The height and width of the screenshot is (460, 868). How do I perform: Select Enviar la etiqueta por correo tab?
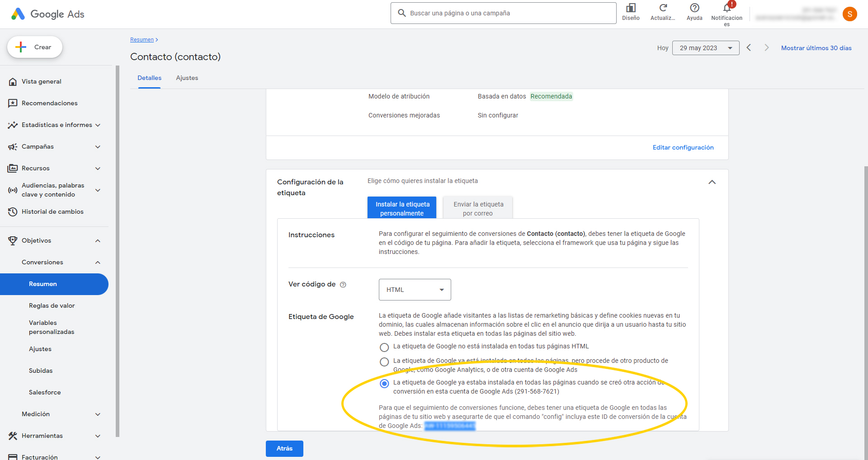pos(478,208)
